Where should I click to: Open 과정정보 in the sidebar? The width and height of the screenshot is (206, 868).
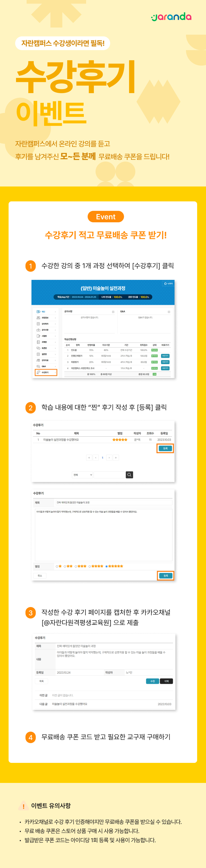46,318
